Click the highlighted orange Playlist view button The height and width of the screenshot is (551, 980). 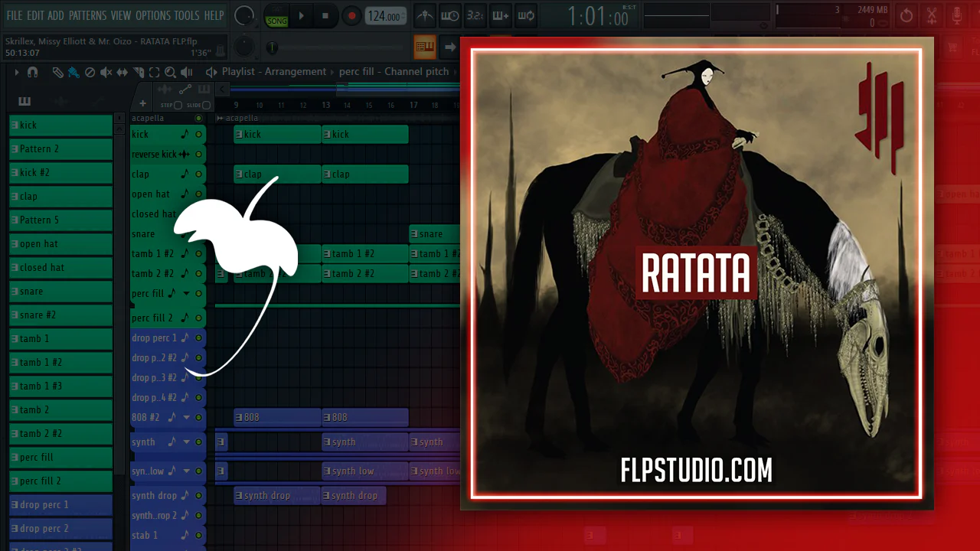tap(425, 47)
